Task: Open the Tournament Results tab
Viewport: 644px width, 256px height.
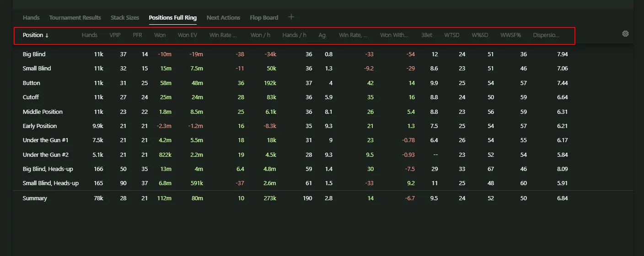Action: (x=75, y=18)
